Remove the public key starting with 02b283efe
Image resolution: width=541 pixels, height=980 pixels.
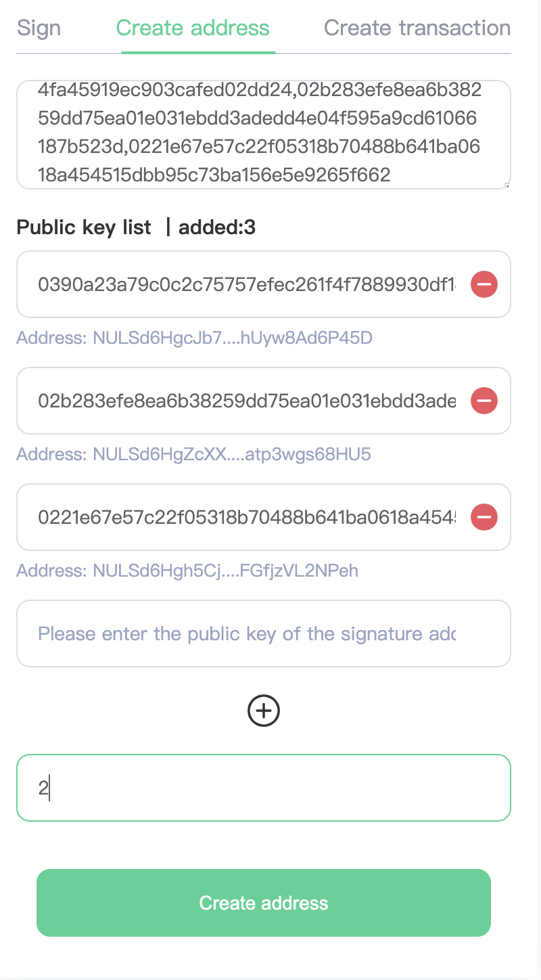pos(484,401)
